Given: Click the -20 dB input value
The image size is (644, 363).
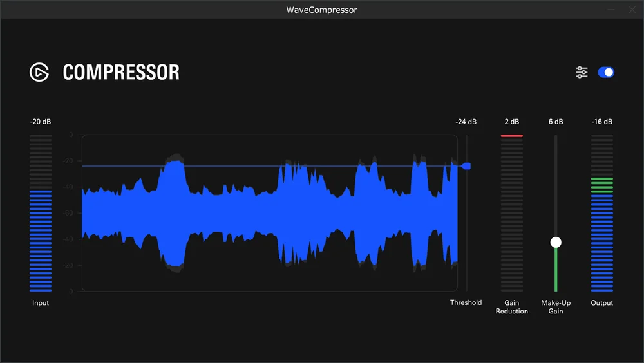Looking at the screenshot, I should (40, 122).
